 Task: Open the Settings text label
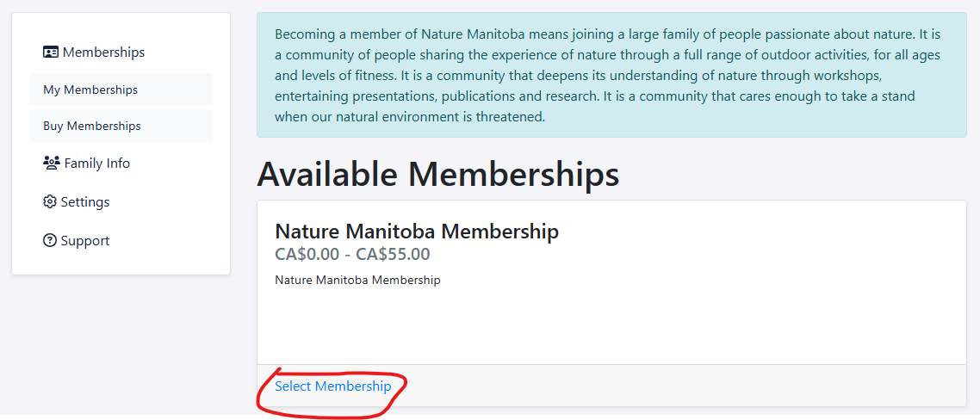[85, 202]
